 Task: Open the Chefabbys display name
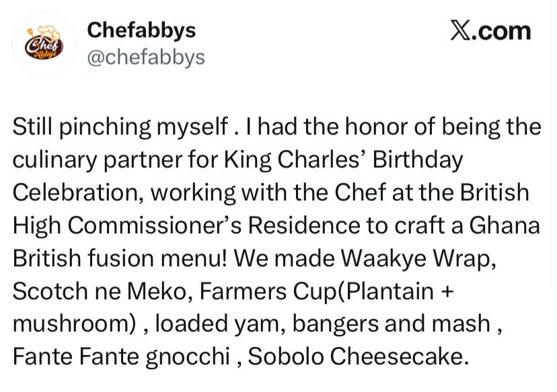[x=142, y=30]
